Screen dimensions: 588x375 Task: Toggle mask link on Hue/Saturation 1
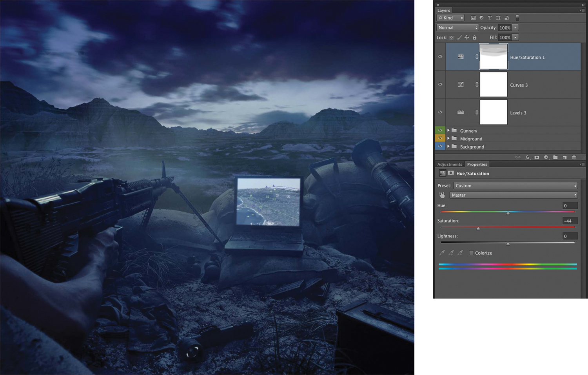click(x=477, y=57)
